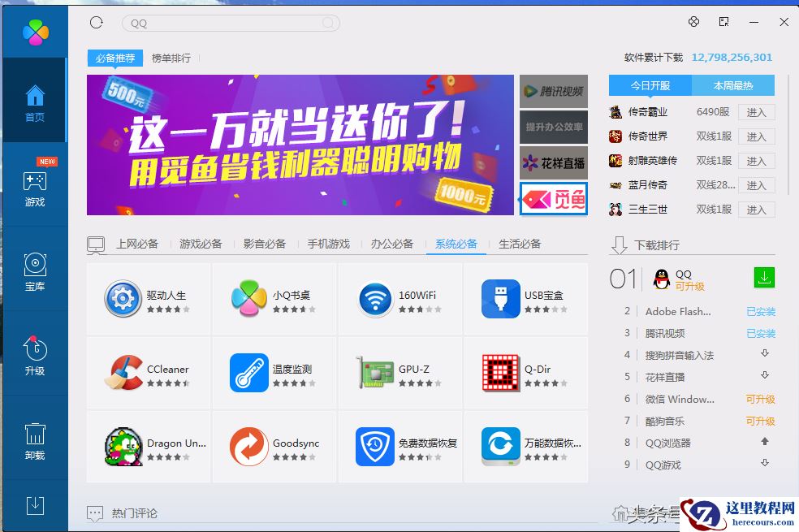This screenshot has width=799, height=532.
Task: Open the 宝库 software library sidebar icon
Action: point(35,272)
